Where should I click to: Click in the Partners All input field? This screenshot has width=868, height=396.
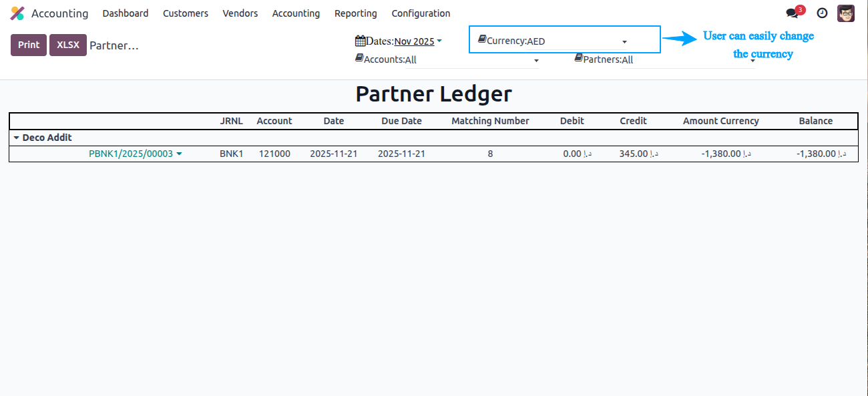[x=688, y=60]
